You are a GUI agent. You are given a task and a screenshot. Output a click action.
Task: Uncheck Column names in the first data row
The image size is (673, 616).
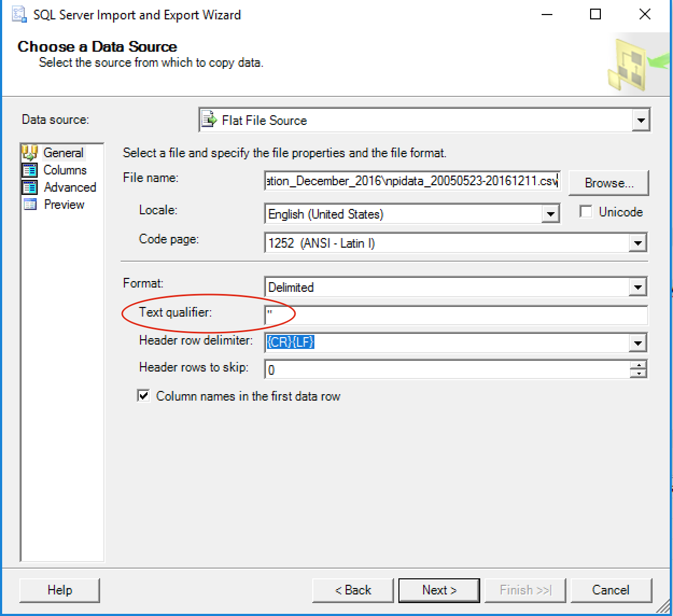pyautogui.click(x=143, y=396)
